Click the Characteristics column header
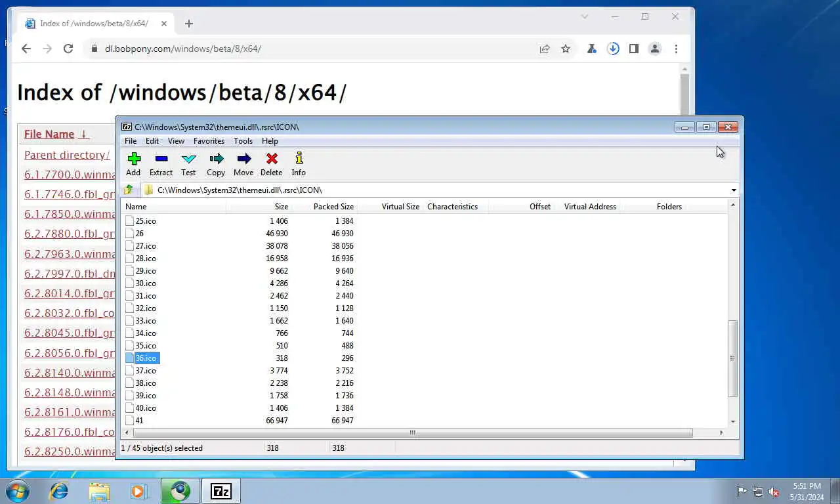 pyautogui.click(x=455, y=207)
